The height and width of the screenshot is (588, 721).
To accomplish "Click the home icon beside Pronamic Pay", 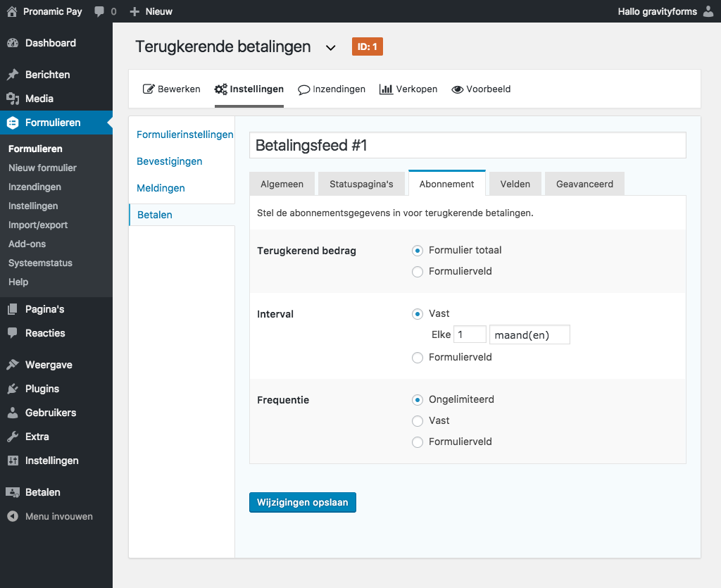I will tap(12, 11).
